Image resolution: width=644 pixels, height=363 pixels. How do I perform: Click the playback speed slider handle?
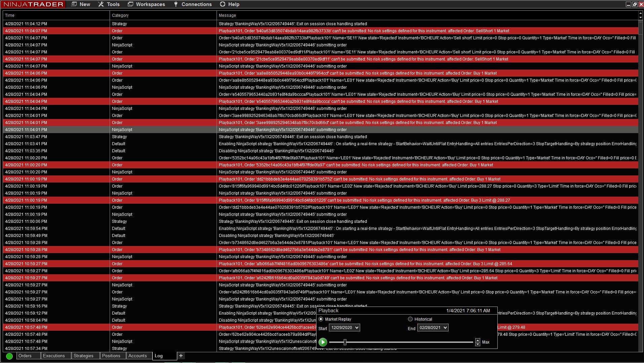345,342
